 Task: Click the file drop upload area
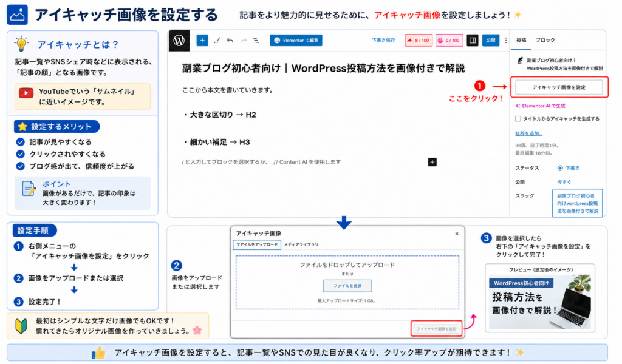(347, 283)
